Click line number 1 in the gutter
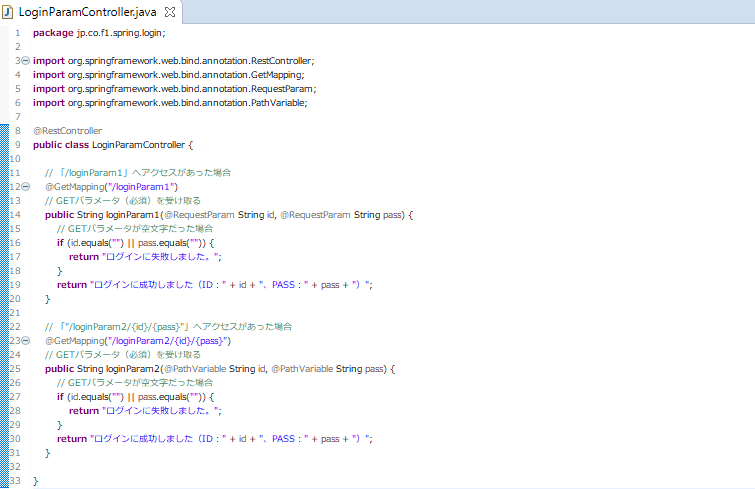This screenshot has height=489, width=755. pos(16,32)
